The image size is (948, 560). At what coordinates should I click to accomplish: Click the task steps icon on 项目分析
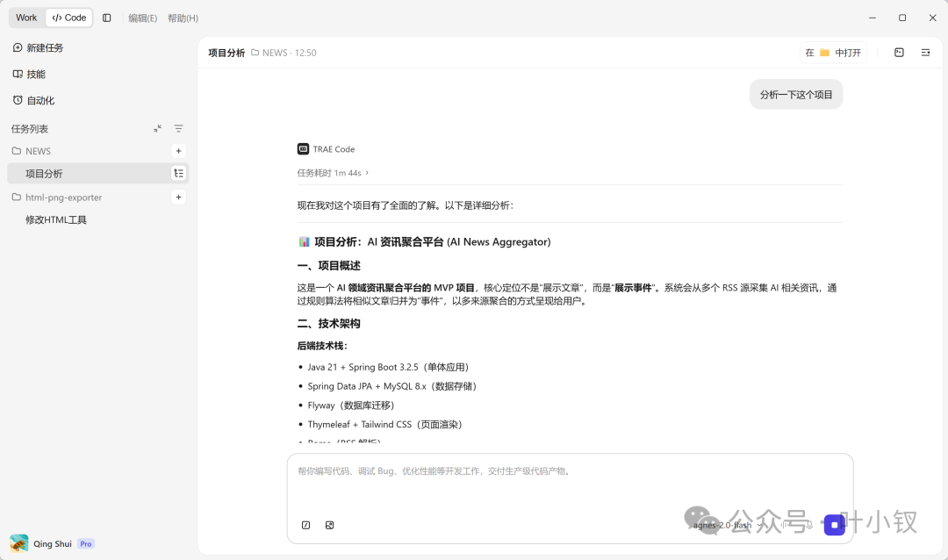coord(178,174)
